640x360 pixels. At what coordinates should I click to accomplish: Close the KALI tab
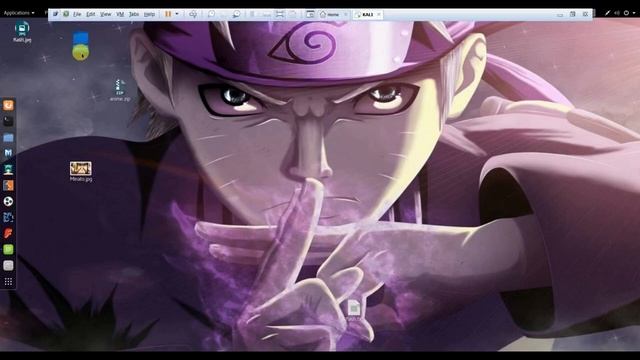[379, 14]
